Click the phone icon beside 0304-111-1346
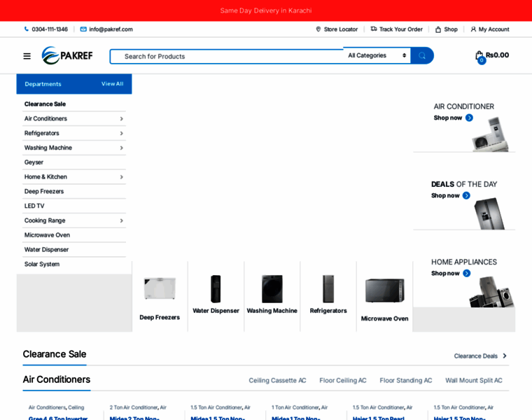The height and width of the screenshot is (420, 532). click(x=27, y=29)
